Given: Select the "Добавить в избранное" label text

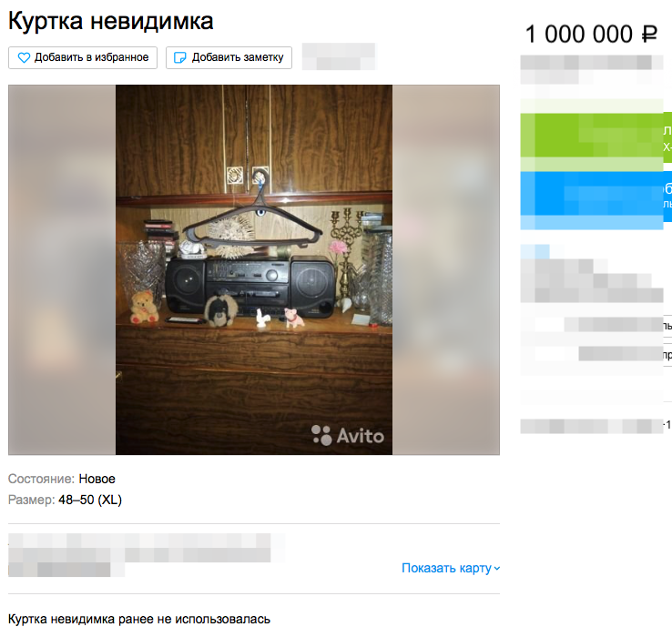Looking at the screenshot, I should (x=91, y=57).
